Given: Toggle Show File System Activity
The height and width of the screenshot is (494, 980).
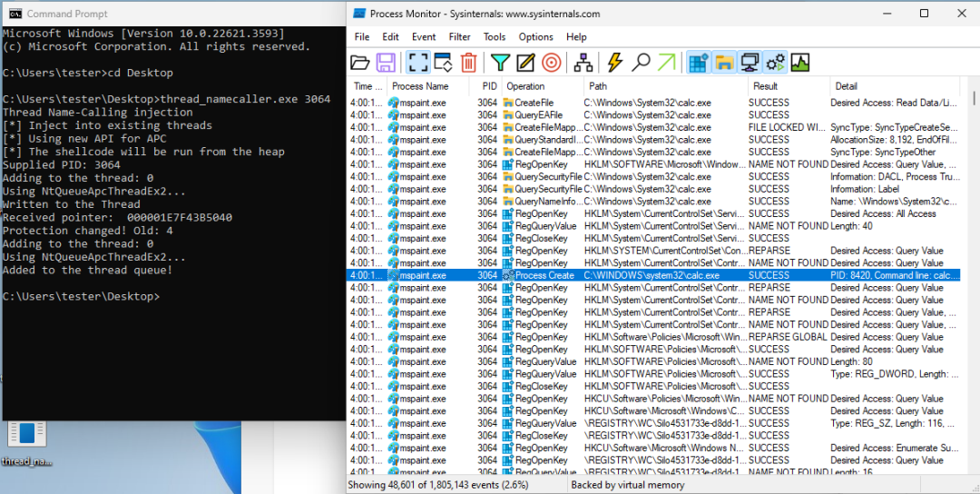Looking at the screenshot, I should tap(724, 63).
